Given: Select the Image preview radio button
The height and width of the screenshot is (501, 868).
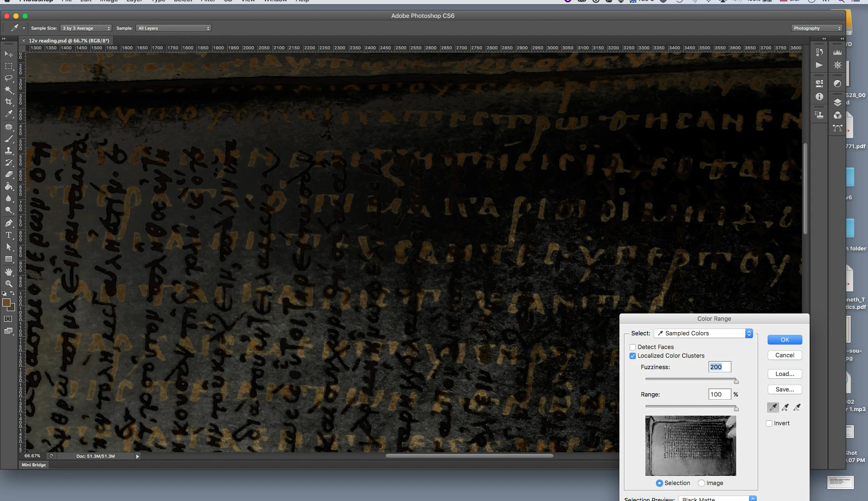Looking at the screenshot, I should (x=702, y=483).
